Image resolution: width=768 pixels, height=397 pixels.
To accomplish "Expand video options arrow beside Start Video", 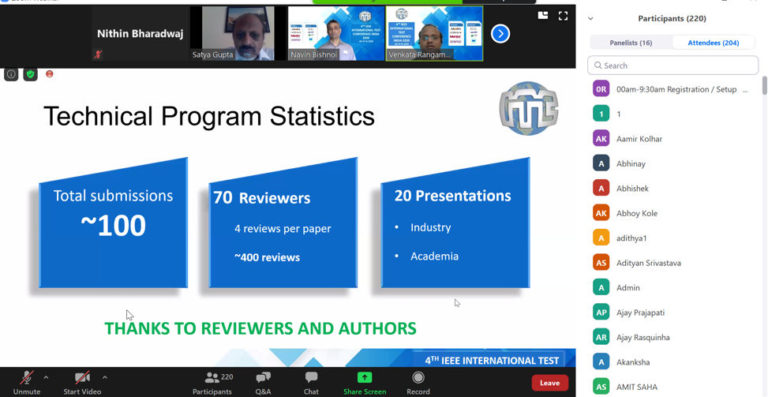I will [x=105, y=377].
